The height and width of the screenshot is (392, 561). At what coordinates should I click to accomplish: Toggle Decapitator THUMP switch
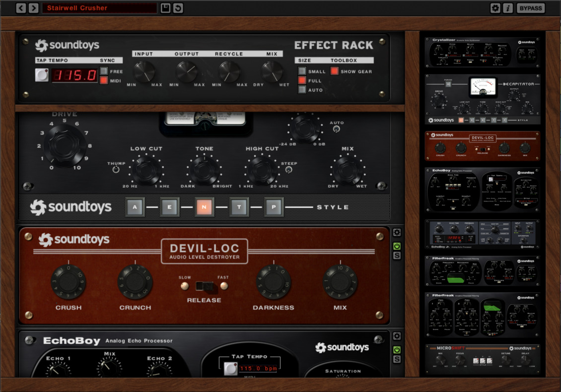(x=116, y=170)
